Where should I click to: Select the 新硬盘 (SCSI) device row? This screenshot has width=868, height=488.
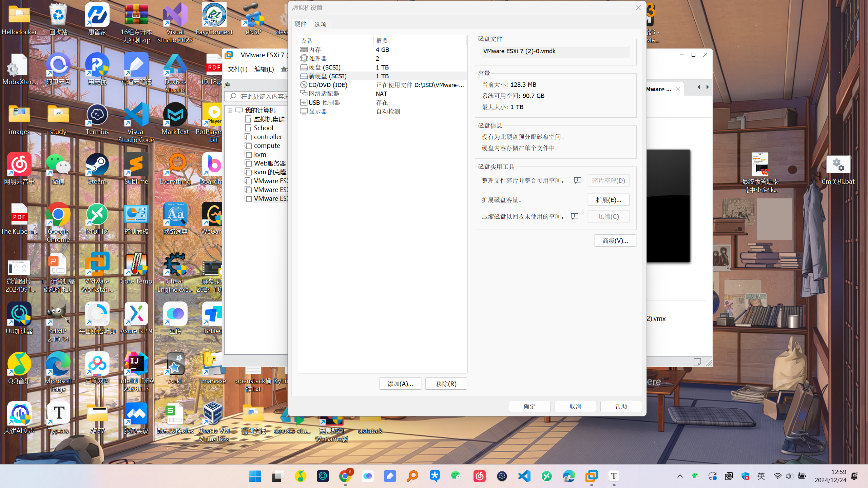click(x=382, y=76)
